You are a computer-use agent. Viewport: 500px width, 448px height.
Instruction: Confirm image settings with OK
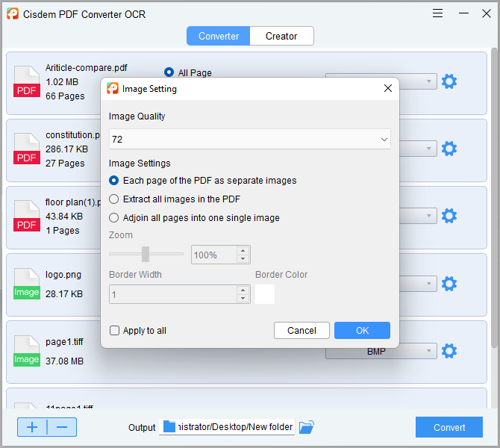362,330
